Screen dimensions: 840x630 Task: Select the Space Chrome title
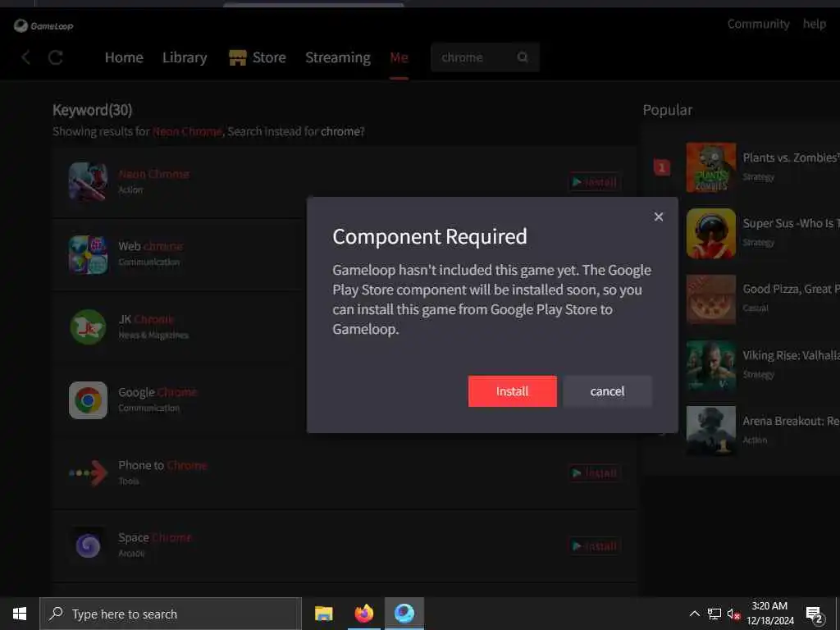pos(154,537)
